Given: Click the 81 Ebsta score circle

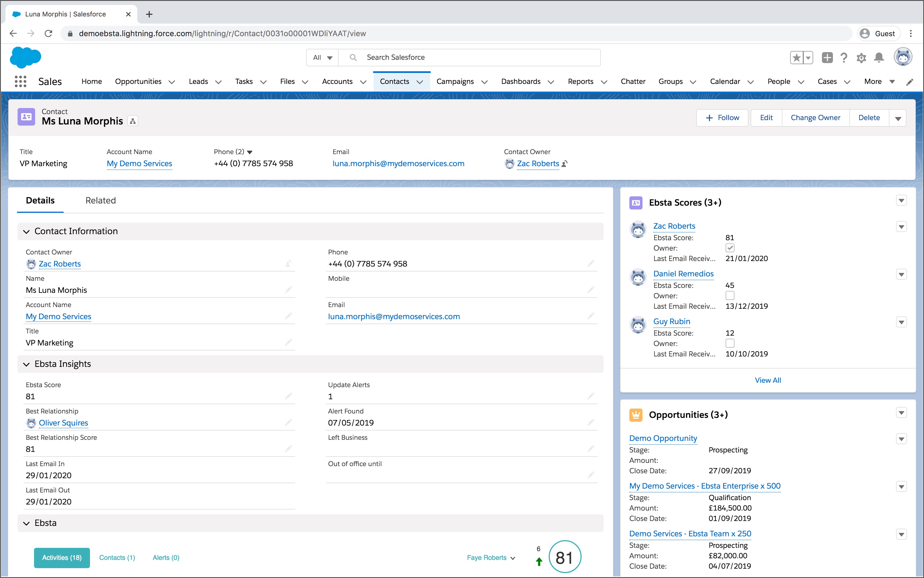Looking at the screenshot, I should pos(565,557).
